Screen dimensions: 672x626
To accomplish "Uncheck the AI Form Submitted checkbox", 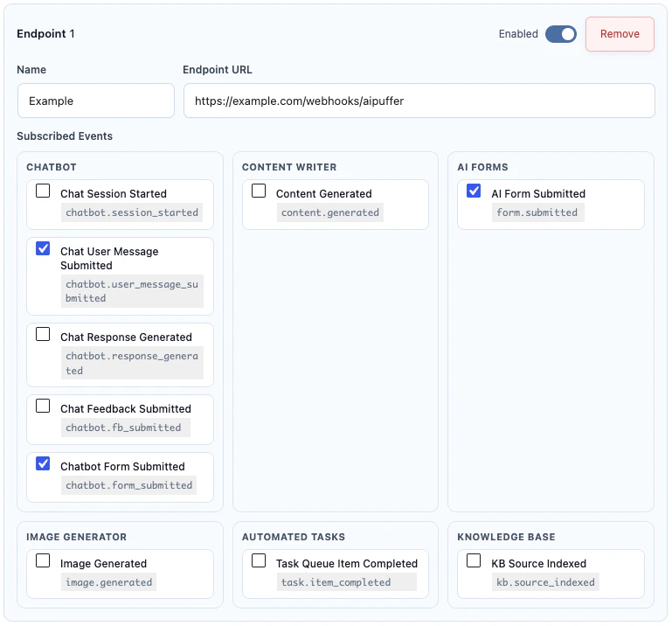I will tap(474, 191).
